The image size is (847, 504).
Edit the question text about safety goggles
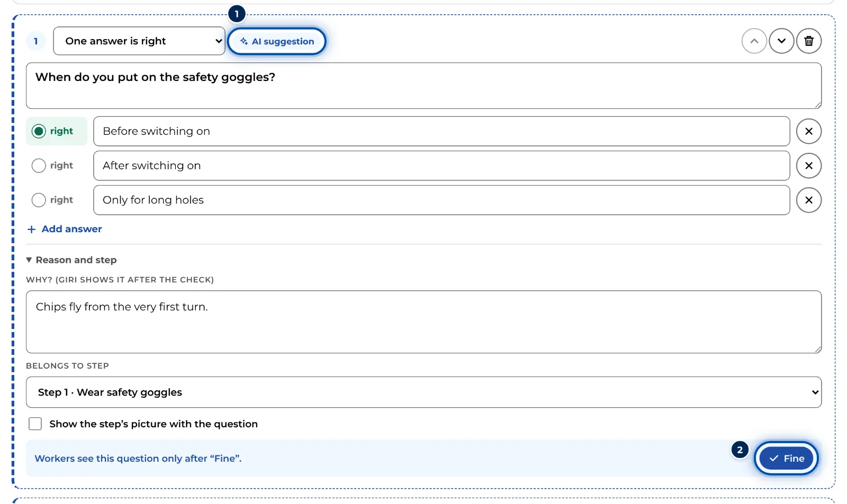(x=424, y=86)
